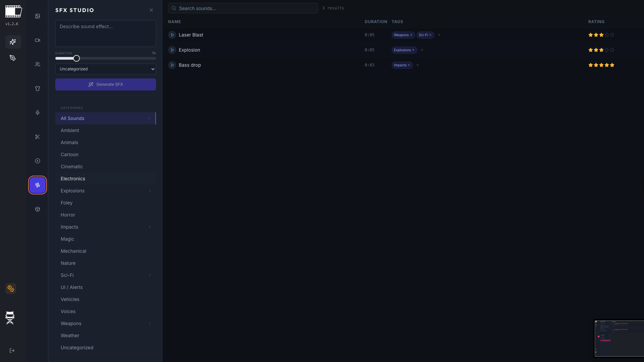This screenshot has width=644, height=362.
Task: Select the Animals category
Action: (106, 142)
